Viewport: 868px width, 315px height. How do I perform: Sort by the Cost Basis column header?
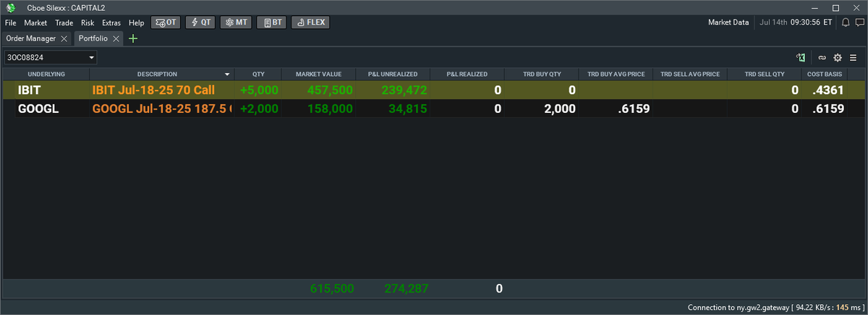[x=824, y=74]
